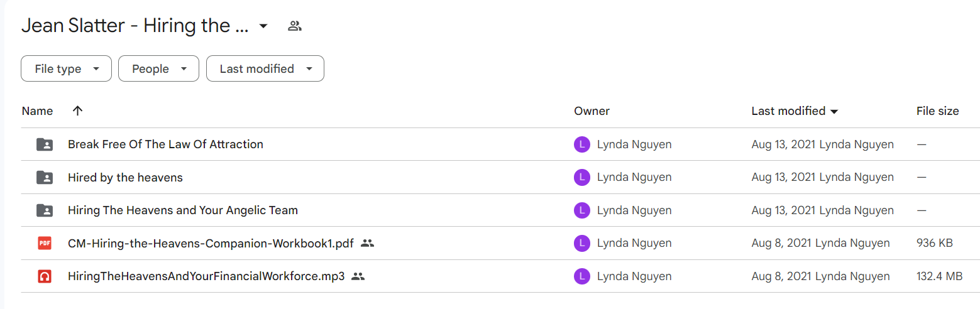The height and width of the screenshot is (309, 980).
Task: Click the folder icon for Break Free Of The Law Of Attraction
Action: pyautogui.click(x=45, y=144)
